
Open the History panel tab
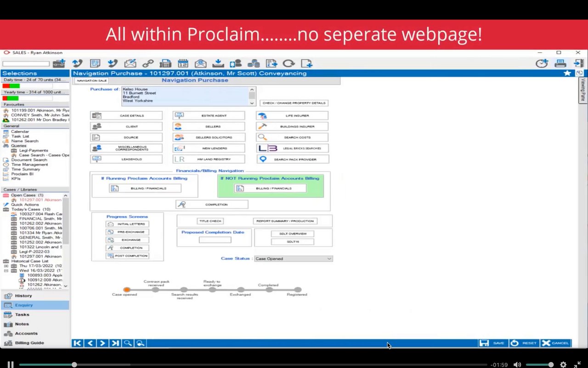pos(35,296)
